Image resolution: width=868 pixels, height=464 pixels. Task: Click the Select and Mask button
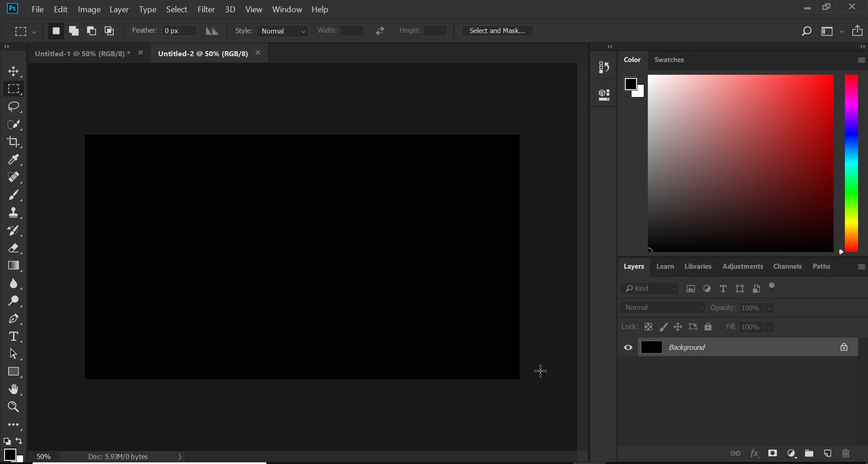(497, 31)
